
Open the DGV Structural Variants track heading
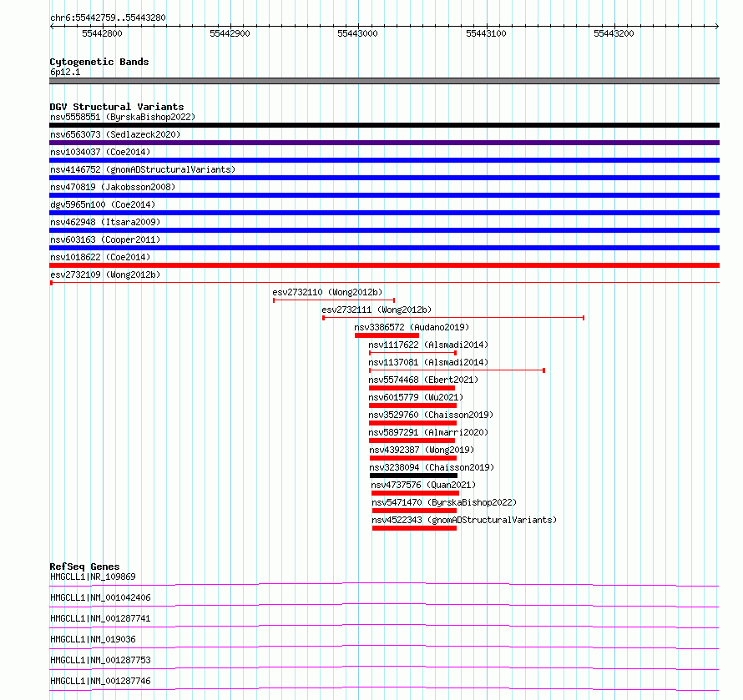point(117,107)
